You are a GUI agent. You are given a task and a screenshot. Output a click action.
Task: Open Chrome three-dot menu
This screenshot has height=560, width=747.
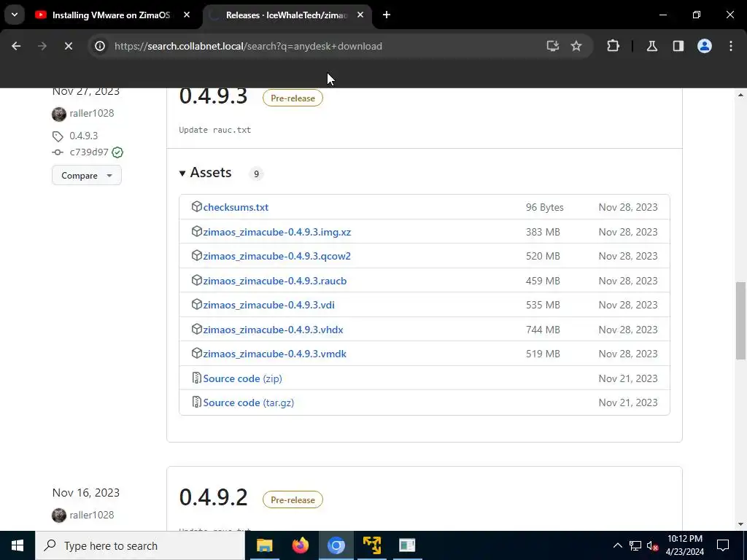[x=731, y=46]
